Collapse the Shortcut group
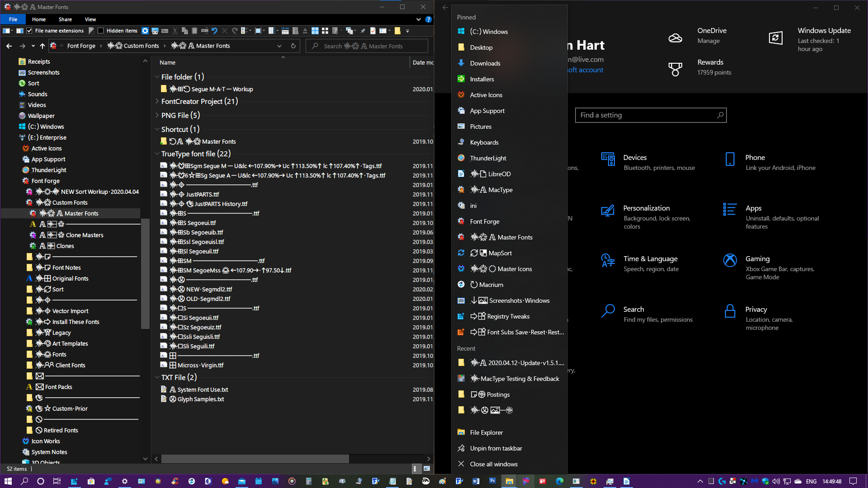The image size is (868, 488). click(x=157, y=129)
